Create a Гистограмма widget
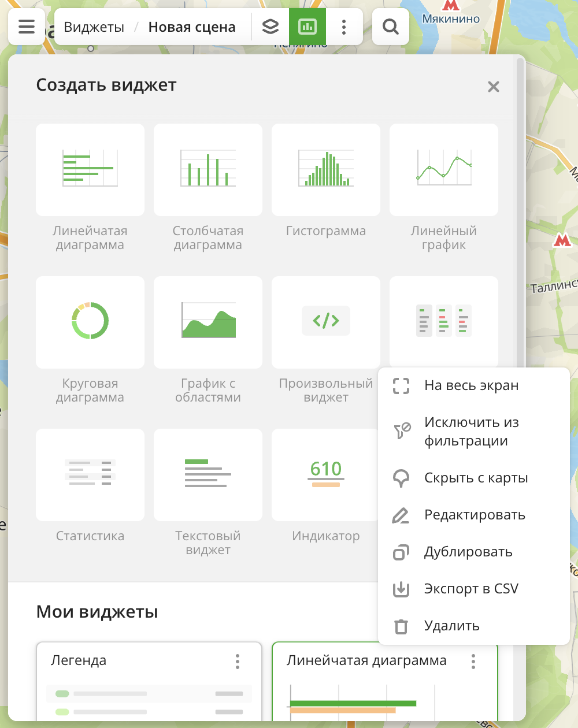 [x=326, y=170]
